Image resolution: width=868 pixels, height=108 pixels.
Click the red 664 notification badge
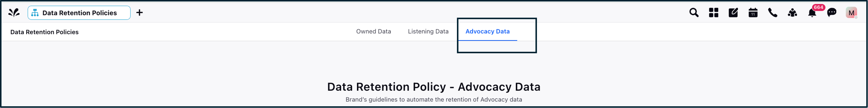(818, 7)
